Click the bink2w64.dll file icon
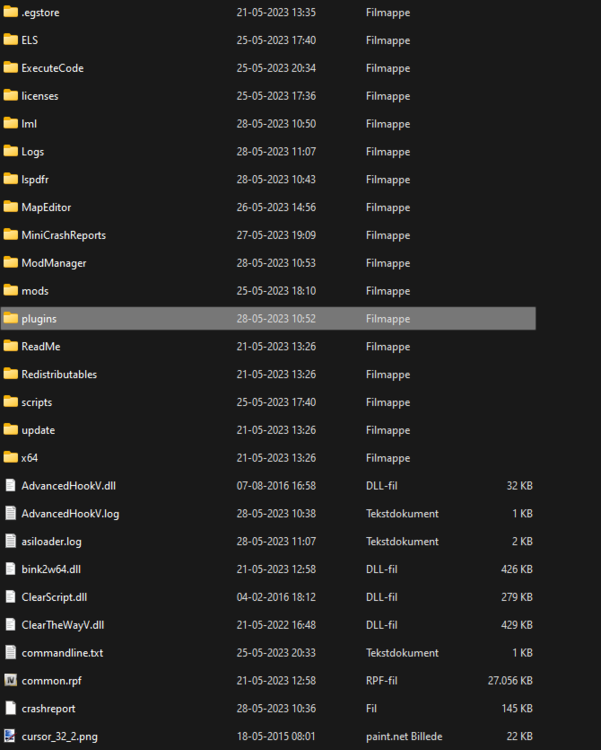Image resolution: width=601 pixels, height=750 pixels. pos(11,569)
